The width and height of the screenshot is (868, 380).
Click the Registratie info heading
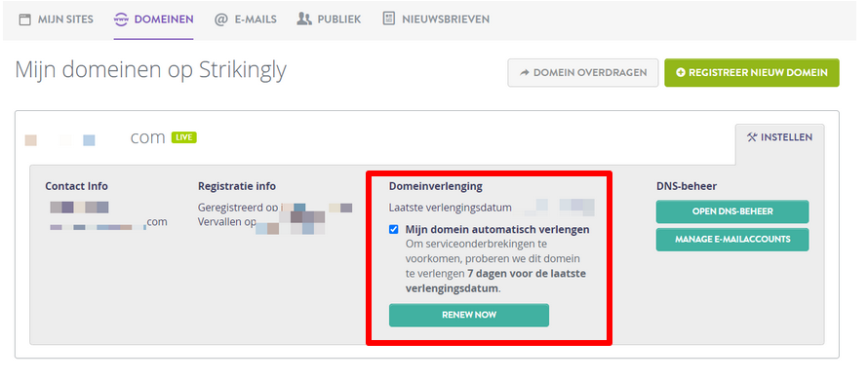pyautogui.click(x=237, y=186)
